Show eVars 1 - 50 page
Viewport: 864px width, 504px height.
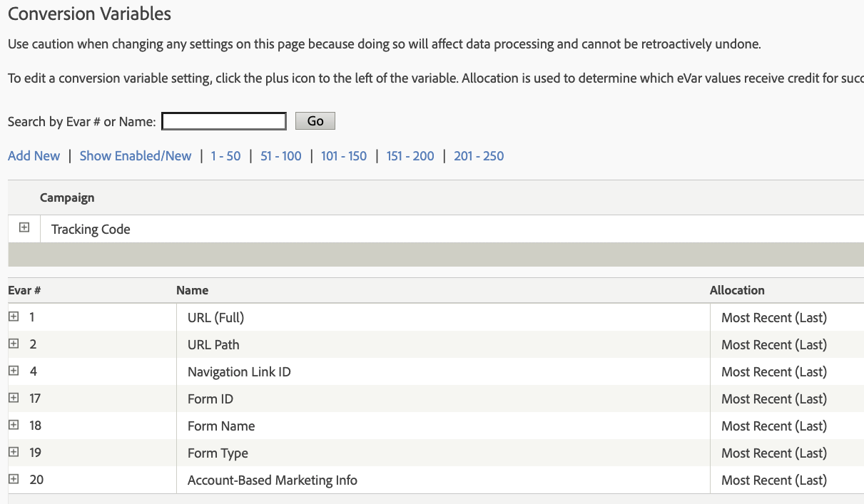pos(225,156)
